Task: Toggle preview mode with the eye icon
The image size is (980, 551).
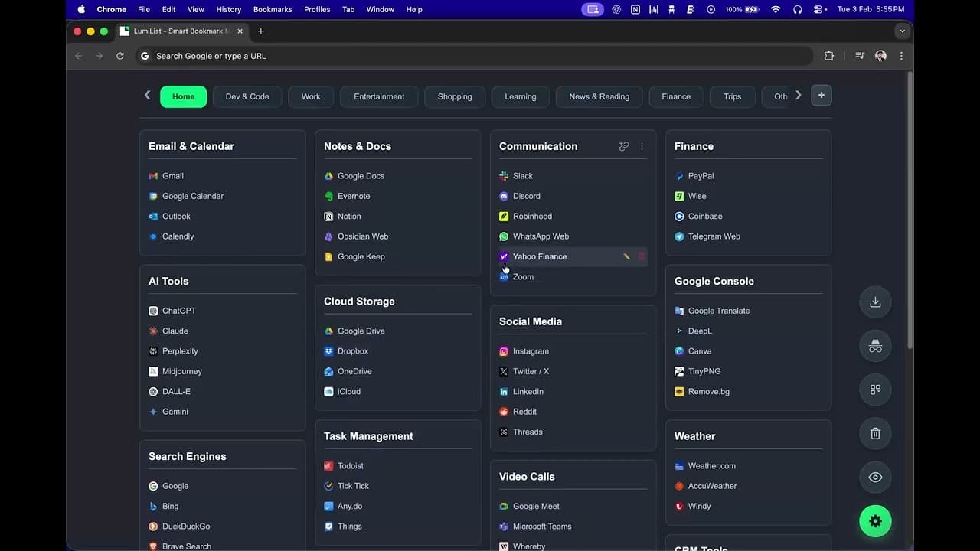Action: click(x=875, y=477)
